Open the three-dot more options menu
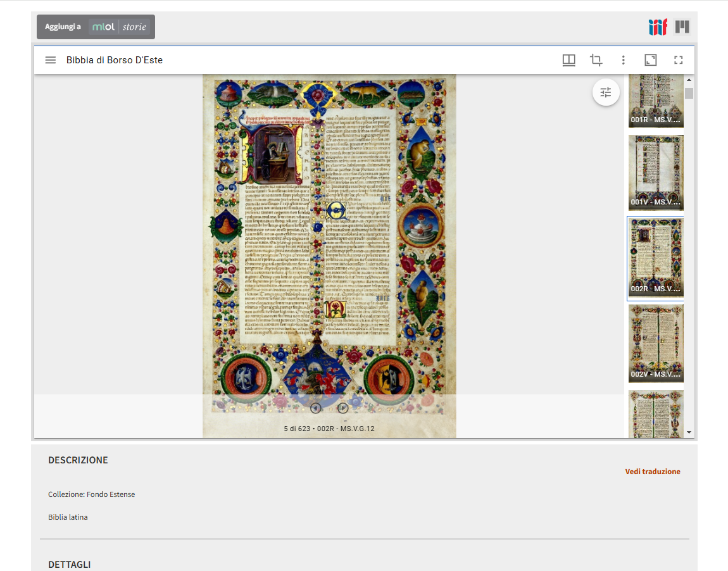Screen dimensions: 728x571 pos(623,60)
